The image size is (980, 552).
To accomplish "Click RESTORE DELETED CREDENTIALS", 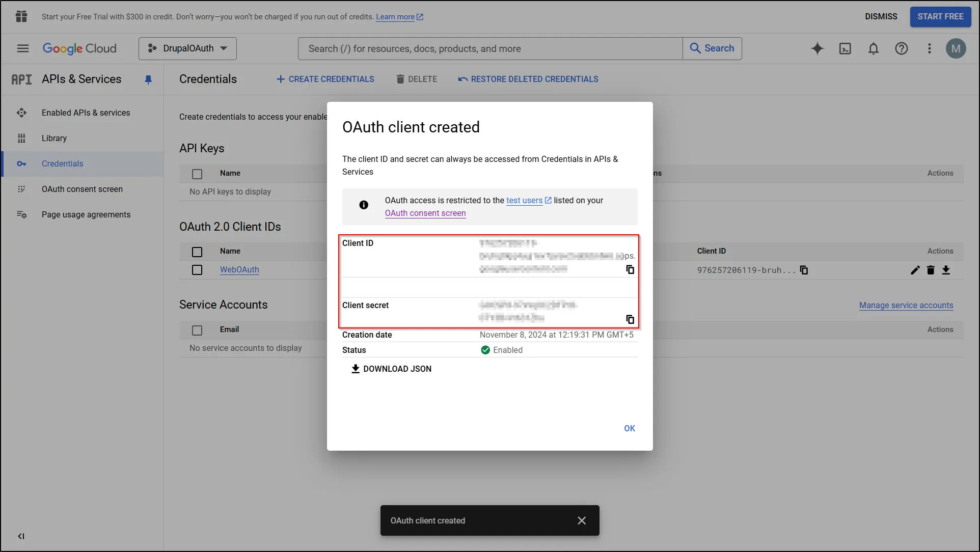I will 528,79.
